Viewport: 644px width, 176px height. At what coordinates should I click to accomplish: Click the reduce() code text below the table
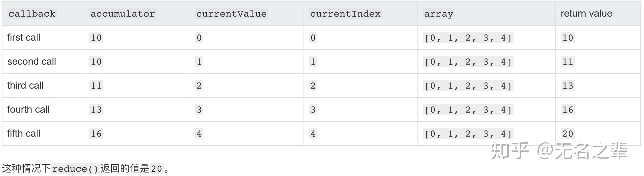click(75, 169)
